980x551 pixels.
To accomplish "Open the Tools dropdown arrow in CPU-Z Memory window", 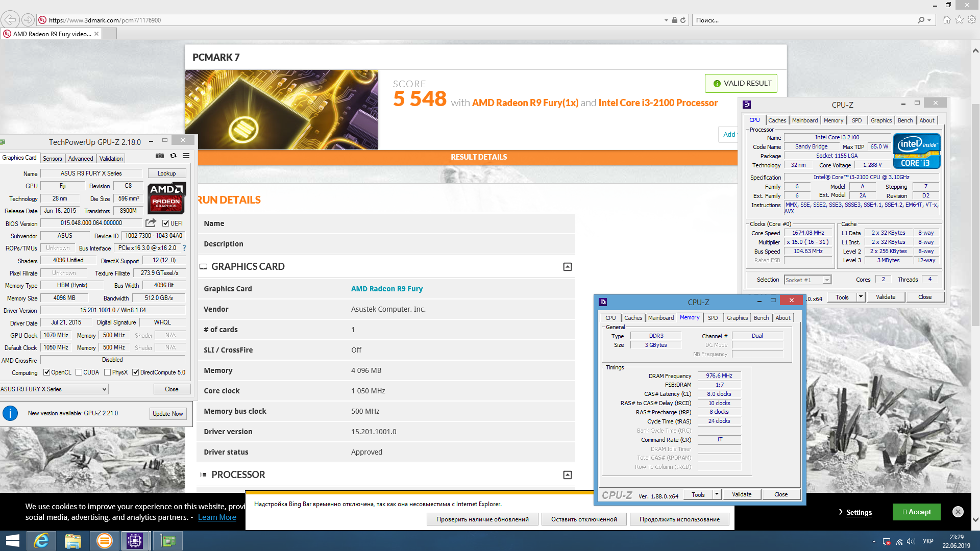I will [717, 494].
